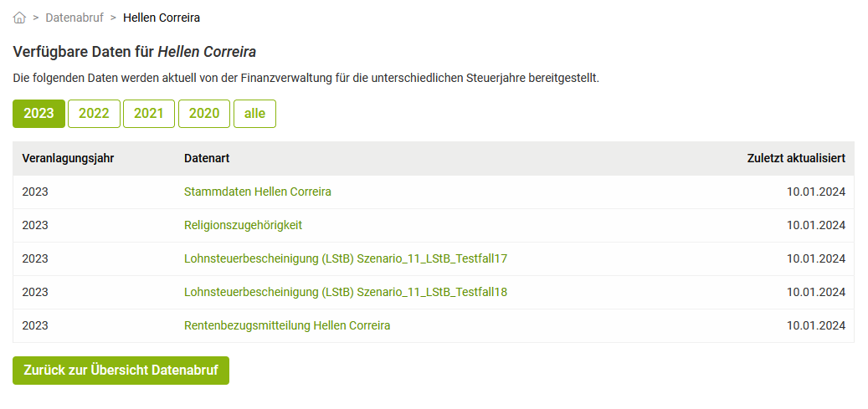View Rentenbezugsmitteilung Hellen Correira
Image resolution: width=868 pixels, height=409 pixels.
287,325
